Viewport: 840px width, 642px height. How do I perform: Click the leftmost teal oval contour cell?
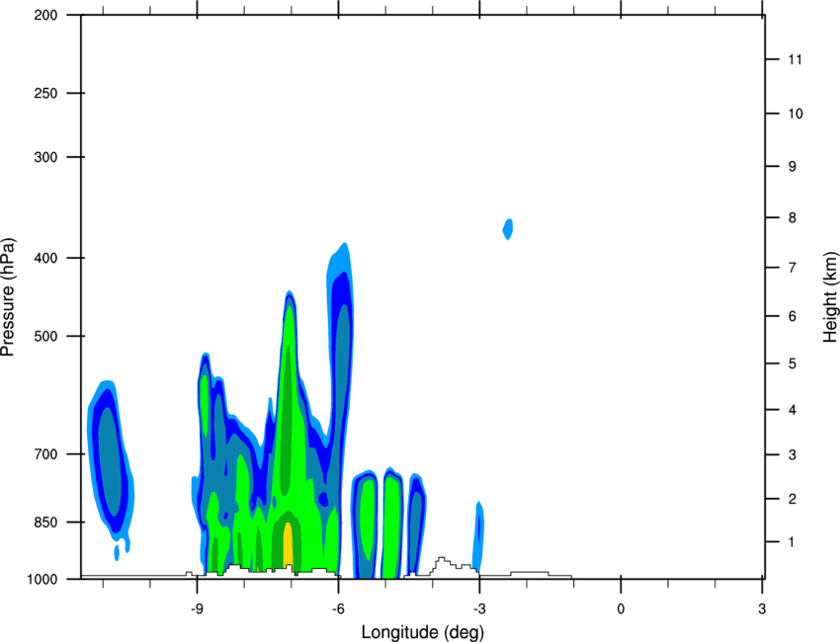click(109, 461)
